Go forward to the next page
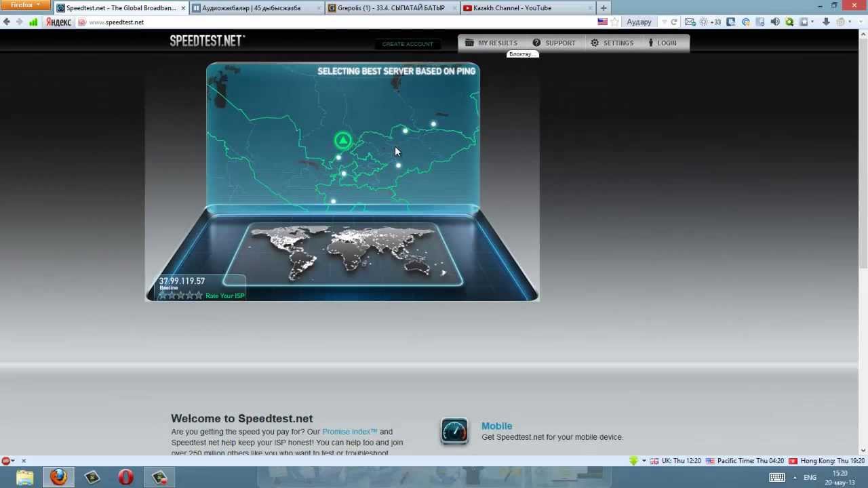Viewport: 868px width, 488px height. [19, 22]
